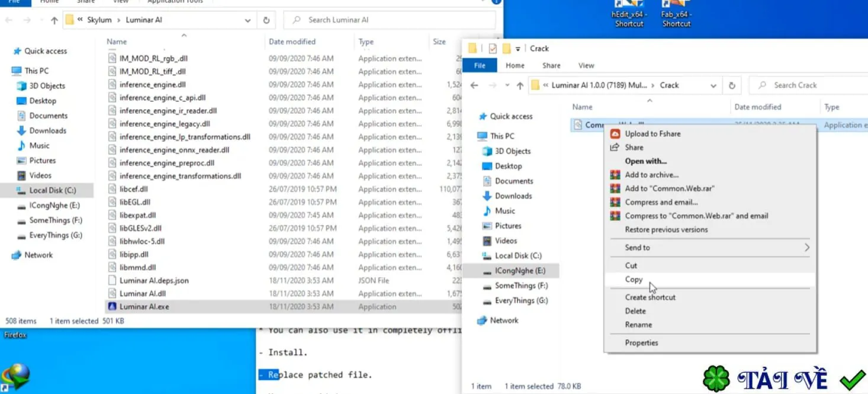
Task: Click the libmmd.dll file icon
Action: click(112, 268)
